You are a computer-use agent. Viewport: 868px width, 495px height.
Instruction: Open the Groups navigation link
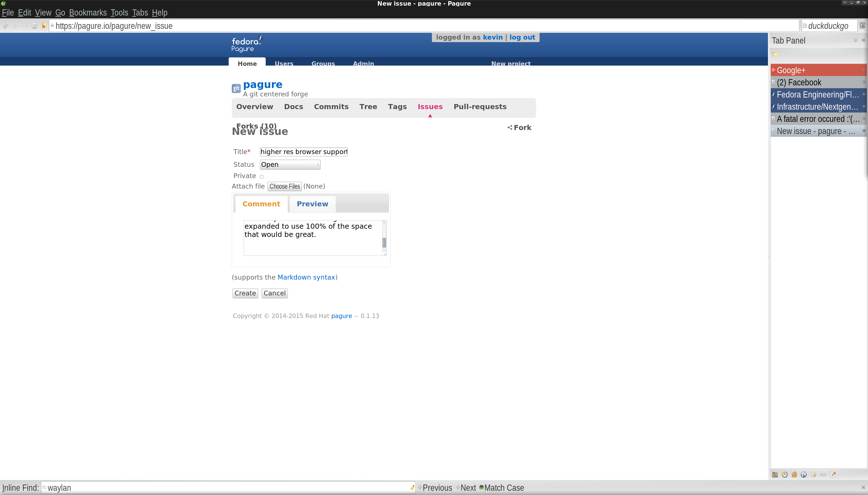pos(323,63)
